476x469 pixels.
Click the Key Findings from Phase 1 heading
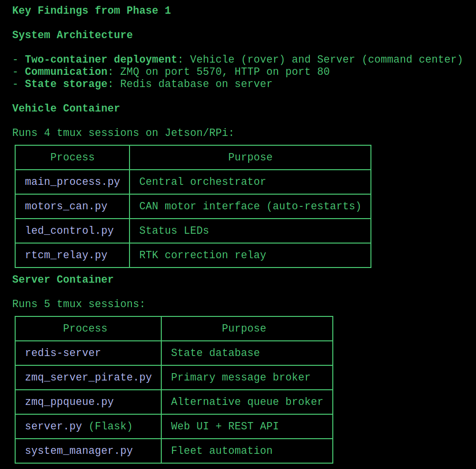91,11
